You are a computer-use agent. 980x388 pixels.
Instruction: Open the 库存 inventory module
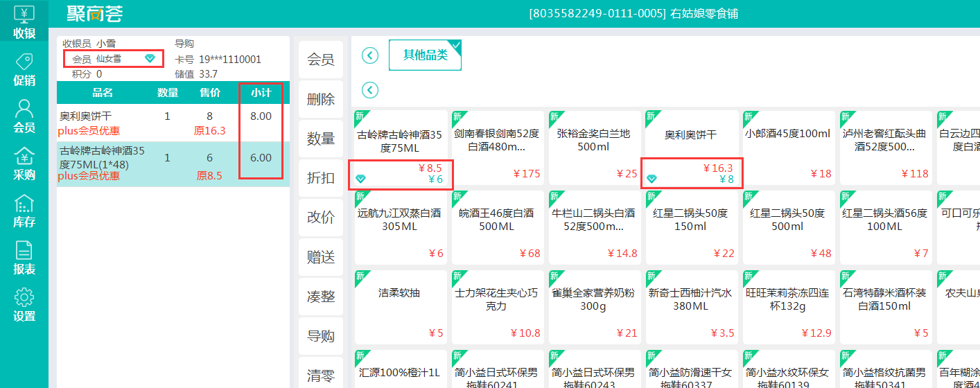[x=24, y=211]
